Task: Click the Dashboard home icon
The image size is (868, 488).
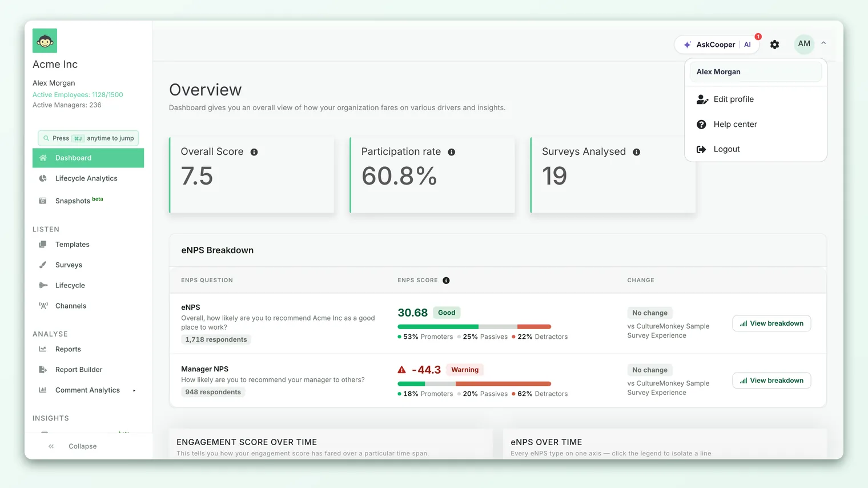Action: pyautogui.click(x=43, y=158)
